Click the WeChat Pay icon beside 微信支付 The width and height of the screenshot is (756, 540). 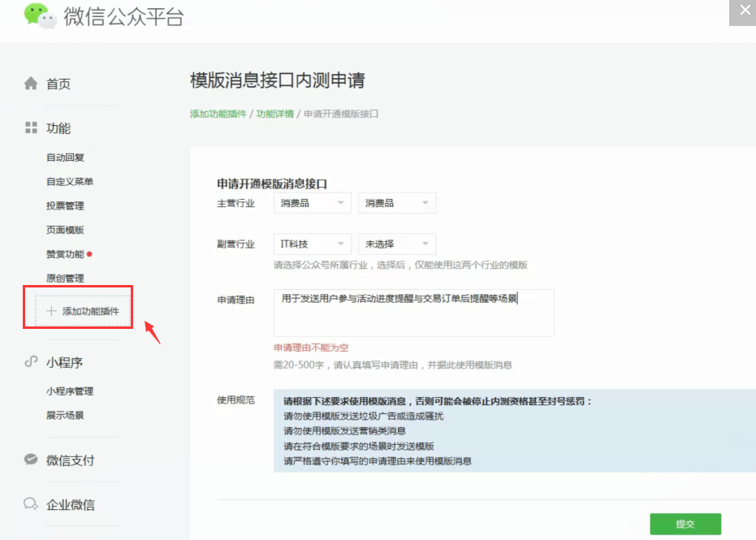tap(31, 460)
